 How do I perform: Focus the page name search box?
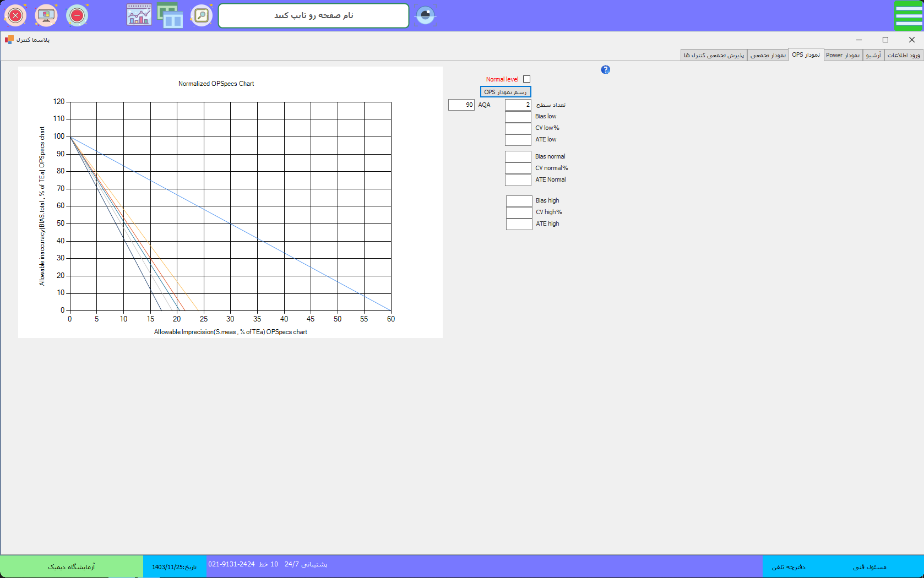[313, 15]
